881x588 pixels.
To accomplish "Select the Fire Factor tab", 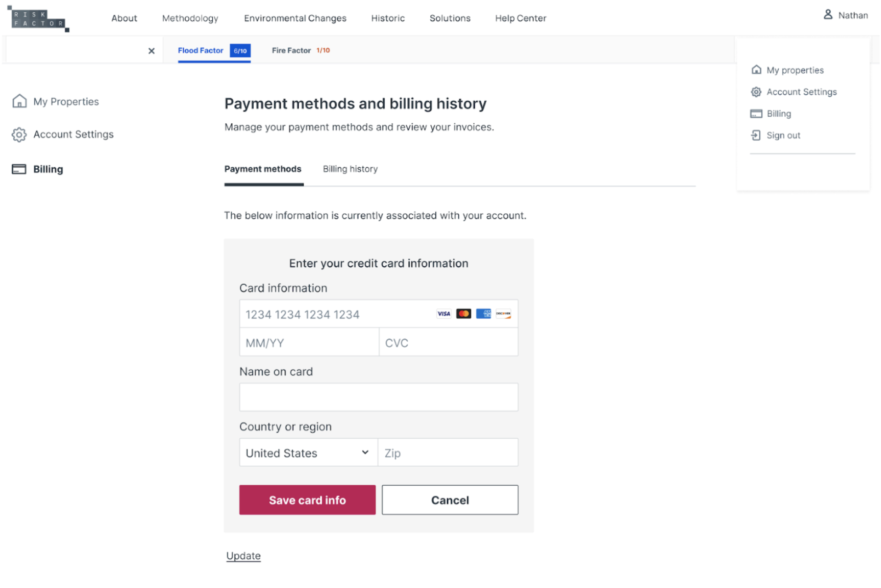I will 301,51.
